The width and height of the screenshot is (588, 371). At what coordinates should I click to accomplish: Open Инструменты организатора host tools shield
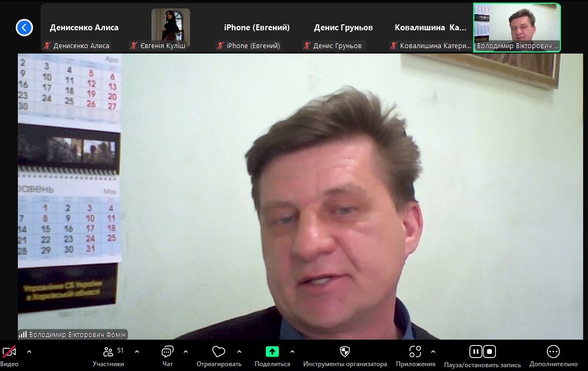point(345,352)
